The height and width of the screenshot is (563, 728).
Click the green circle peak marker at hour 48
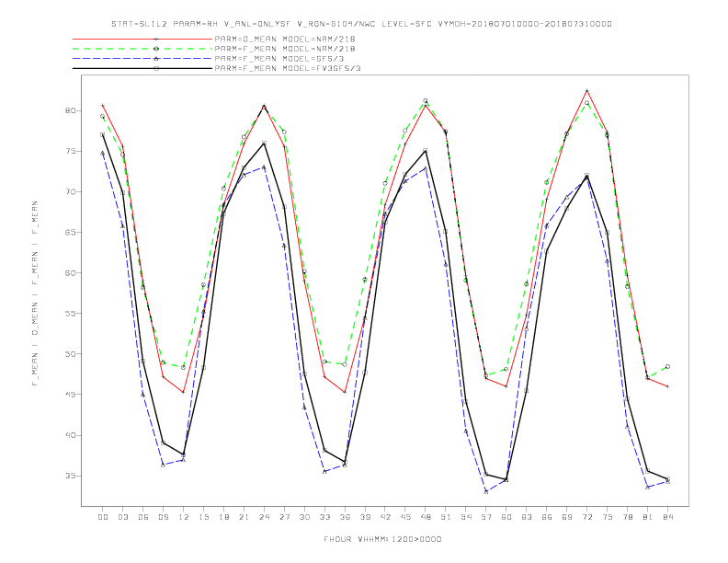[x=426, y=101]
